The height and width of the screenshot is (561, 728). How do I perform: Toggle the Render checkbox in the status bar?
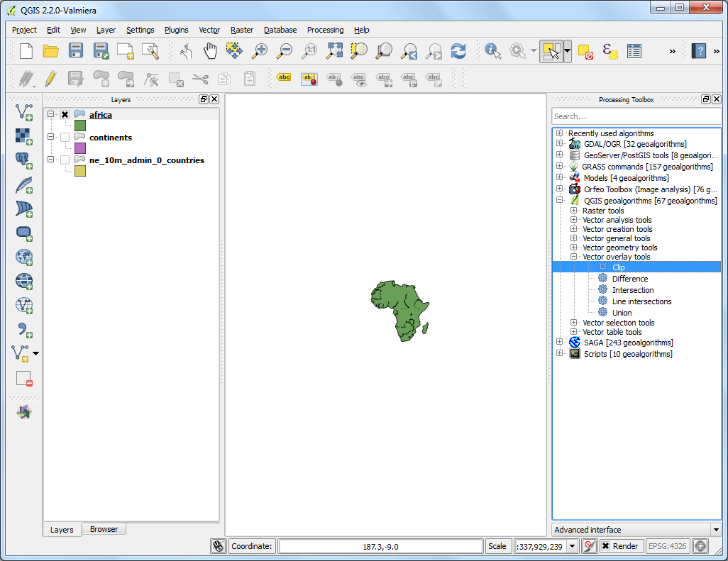[605, 546]
